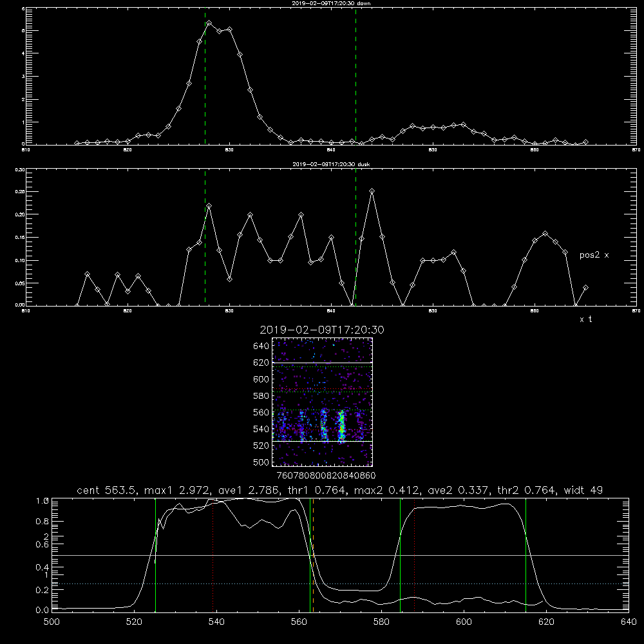Click y-axis label 0.0 of profile plot
Image resolution: width=644 pixels, height=644 pixels.
click(43, 611)
